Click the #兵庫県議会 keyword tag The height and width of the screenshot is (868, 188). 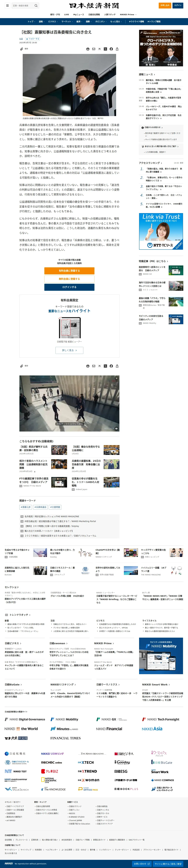coord(41,507)
